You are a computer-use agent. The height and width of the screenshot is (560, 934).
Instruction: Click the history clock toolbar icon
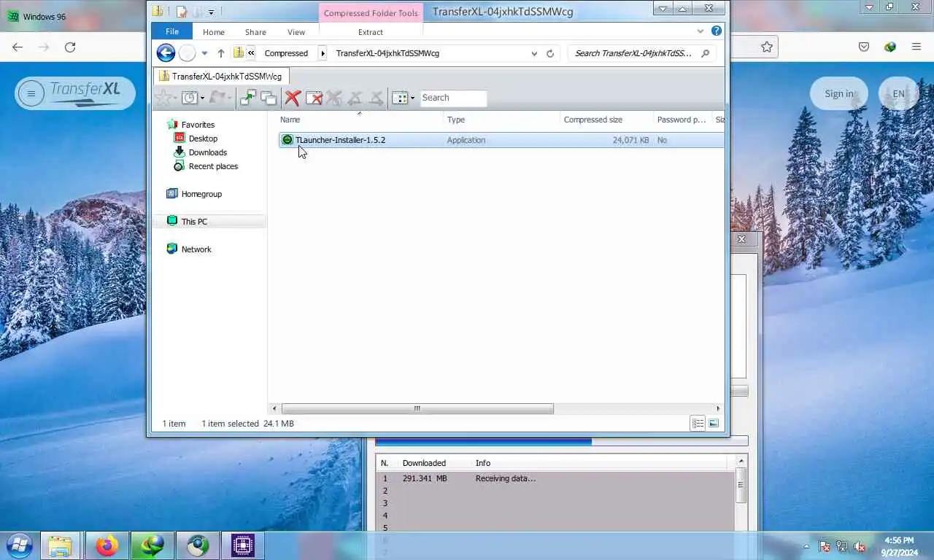pyautogui.click(x=189, y=98)
